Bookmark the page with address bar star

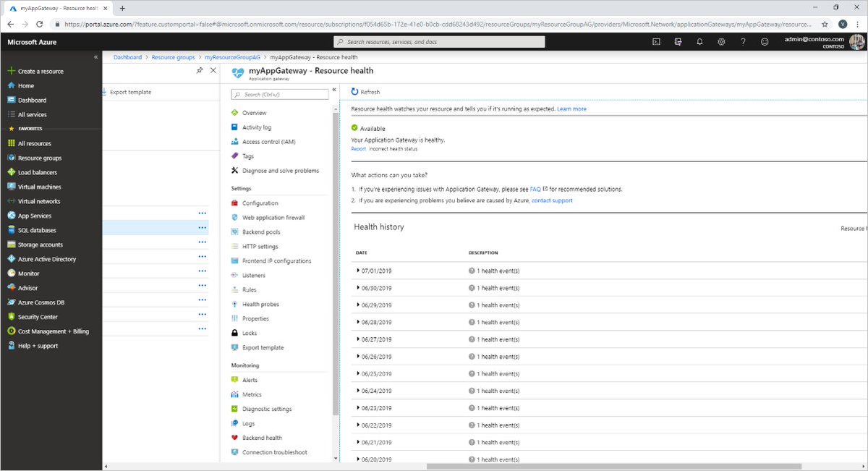824,22
